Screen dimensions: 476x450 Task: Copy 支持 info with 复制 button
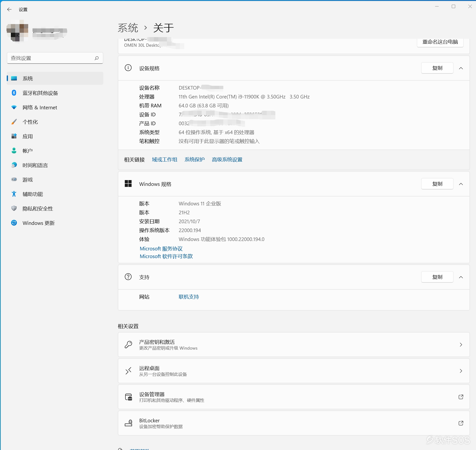pos(437,277)
